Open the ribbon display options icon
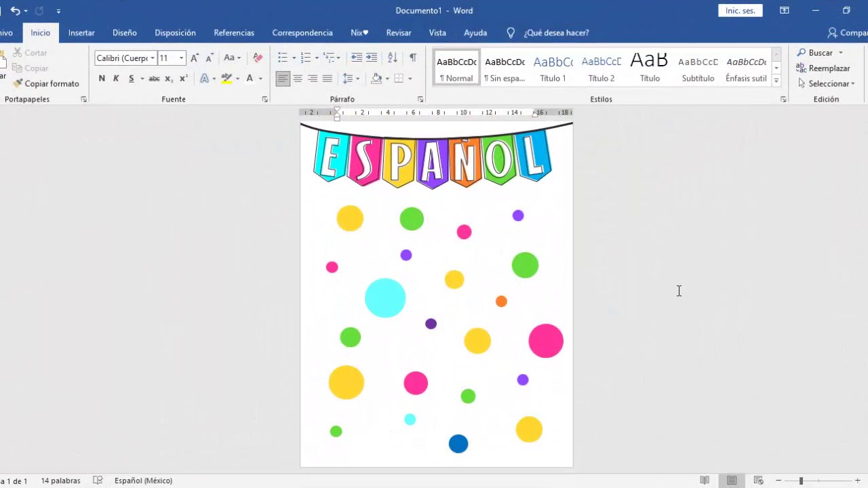The height and width of the screenshot is (488, 868). (784, 11)
